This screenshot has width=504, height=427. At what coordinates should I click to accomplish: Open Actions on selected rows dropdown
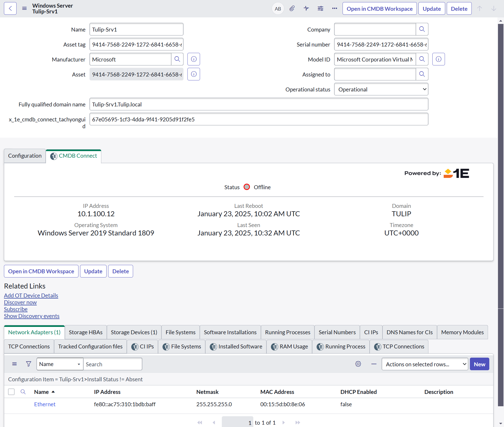425,364
